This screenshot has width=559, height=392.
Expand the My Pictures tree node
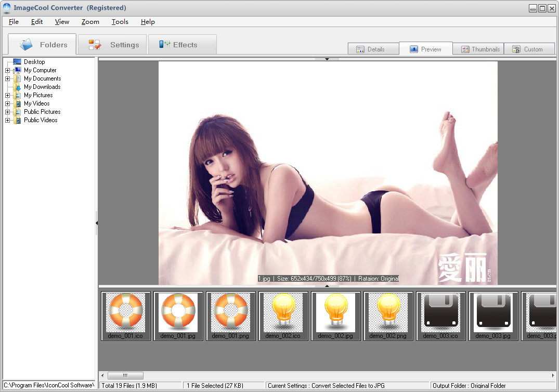tap(8, 95)
